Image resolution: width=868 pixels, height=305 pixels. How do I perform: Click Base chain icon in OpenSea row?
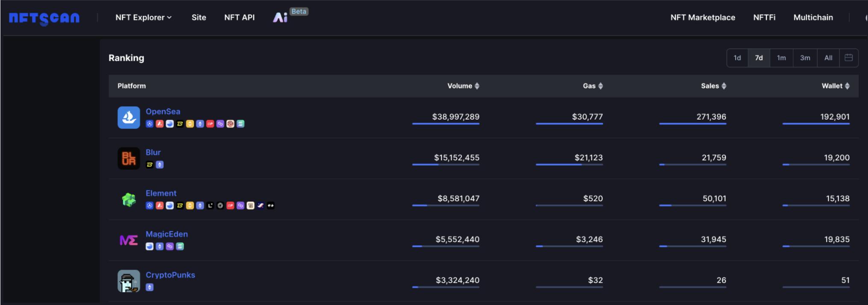point(170,124)
